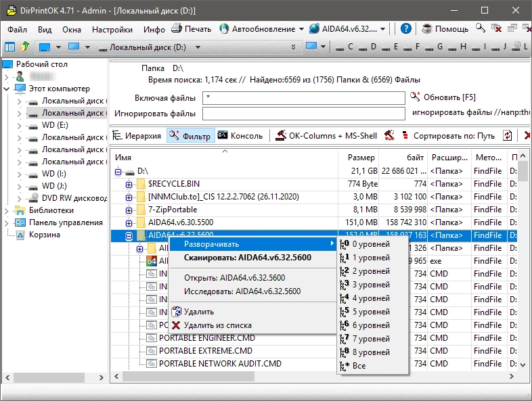Expand 7-ZipPortable folder in list

pyautogui.click(x=129, y=210)
